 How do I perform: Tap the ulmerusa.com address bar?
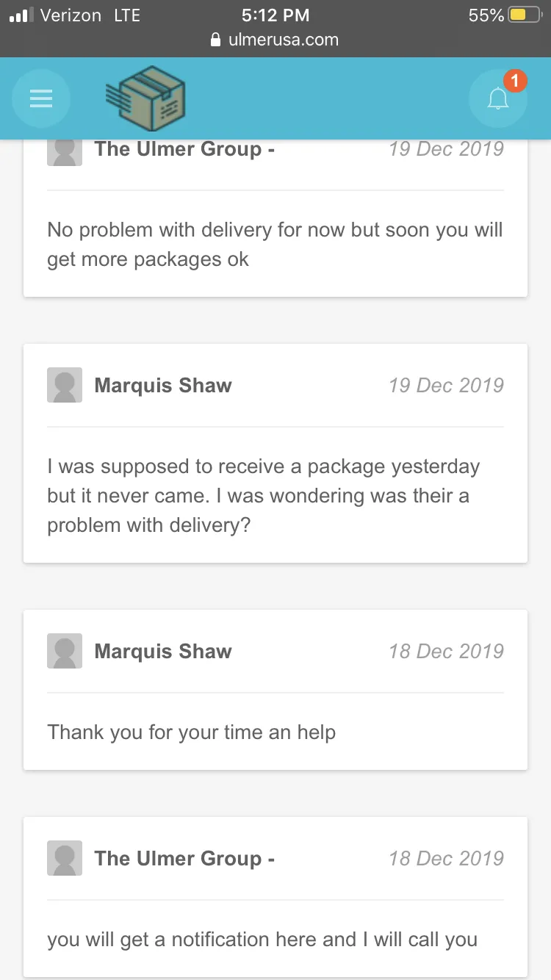coord(275,40)
